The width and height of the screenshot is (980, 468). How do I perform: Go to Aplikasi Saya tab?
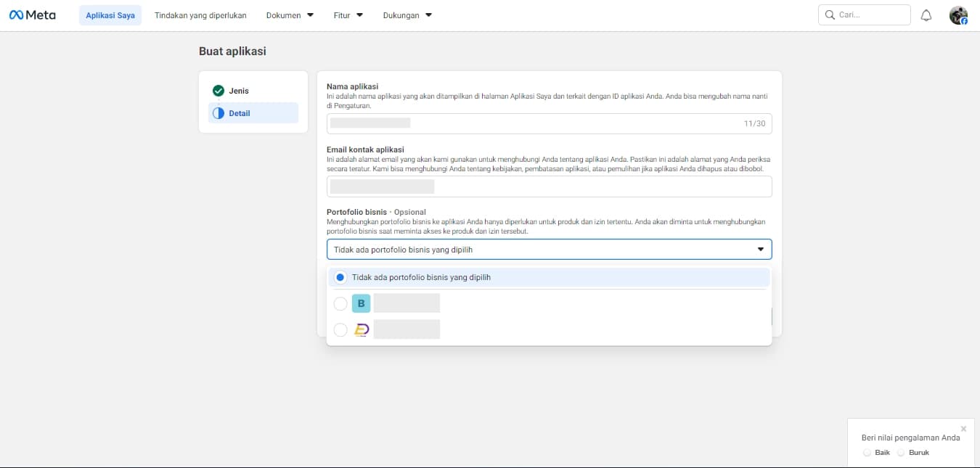[x=110, y=15]
